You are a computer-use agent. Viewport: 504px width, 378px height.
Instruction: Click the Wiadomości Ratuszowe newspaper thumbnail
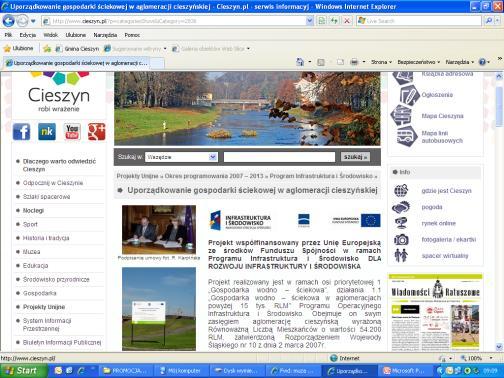tap(435, 312)
